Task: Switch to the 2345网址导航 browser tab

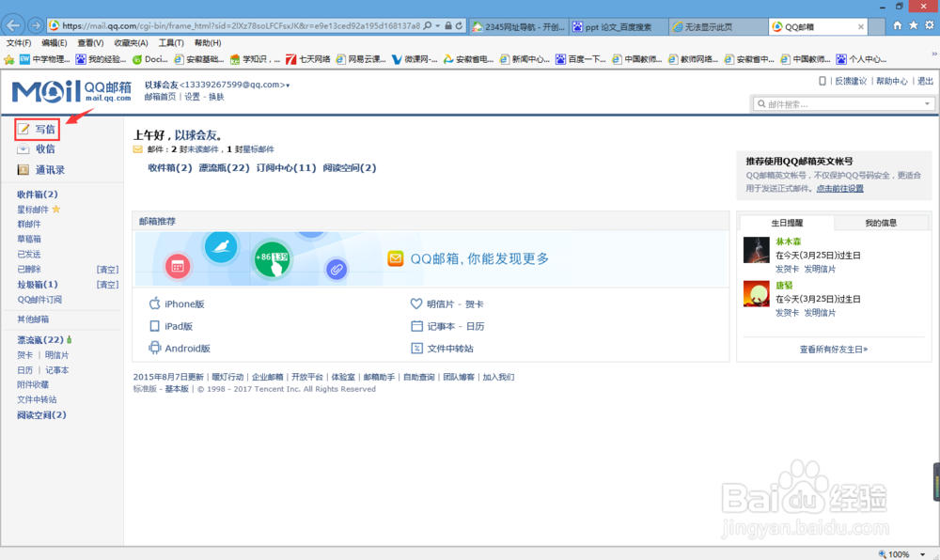Action: (x=519, y=27)
